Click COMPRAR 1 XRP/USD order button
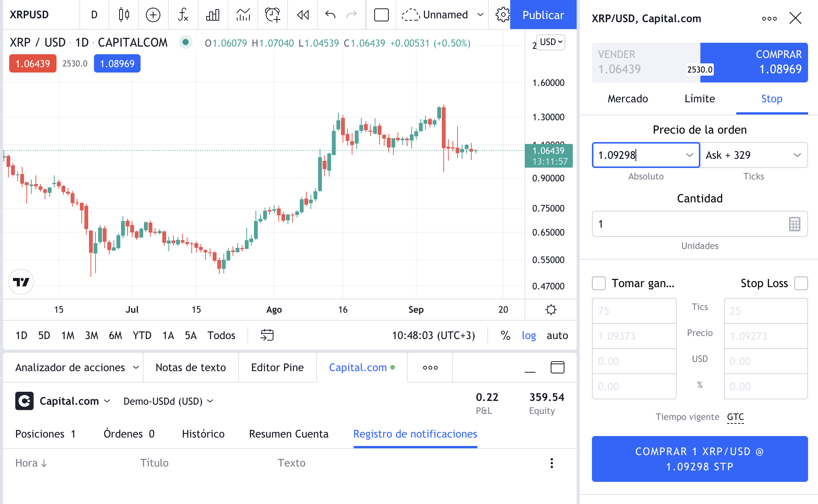The height and width of the screenshot is (504, 818). 700,459
